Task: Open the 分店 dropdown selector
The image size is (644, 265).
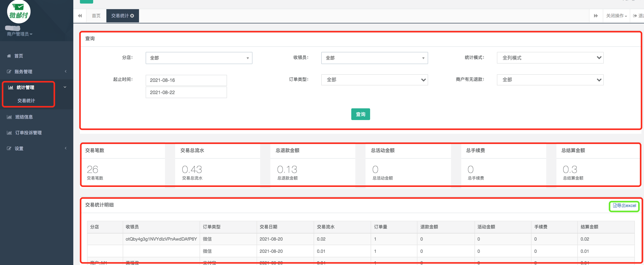Action: pyautogui.click(x=199, y=58)
